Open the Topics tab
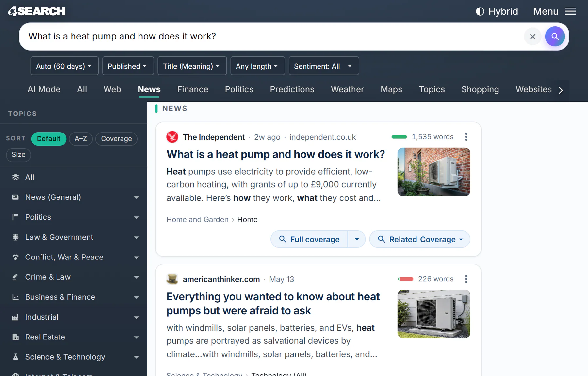The height and width of the screenshot is (376, 588). click(432, 89)
